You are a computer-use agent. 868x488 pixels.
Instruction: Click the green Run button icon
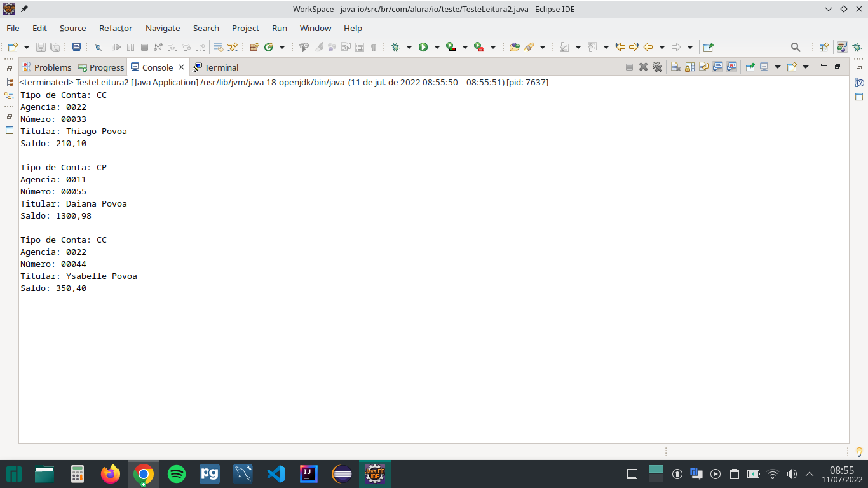click(x=423, y=47)
